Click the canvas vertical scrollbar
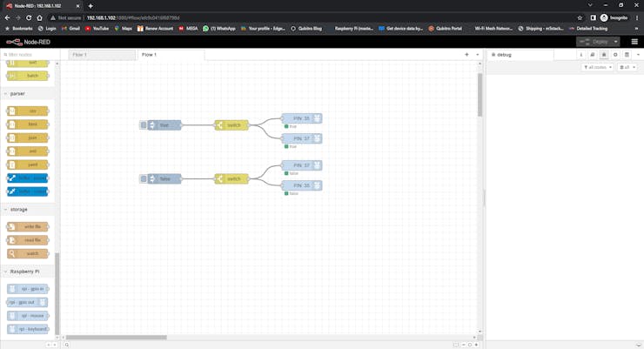Viewport: 644px width, 349px height. 480,96
